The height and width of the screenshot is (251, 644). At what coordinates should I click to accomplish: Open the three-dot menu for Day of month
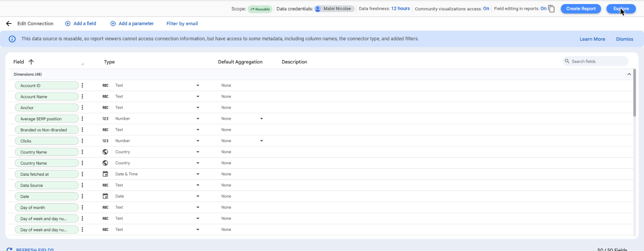tap(82, 207)
